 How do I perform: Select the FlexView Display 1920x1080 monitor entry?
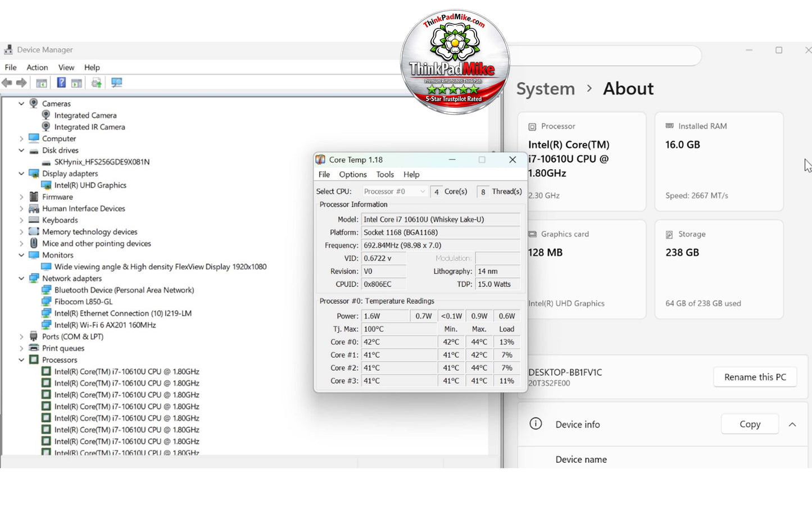pos(161,267)
